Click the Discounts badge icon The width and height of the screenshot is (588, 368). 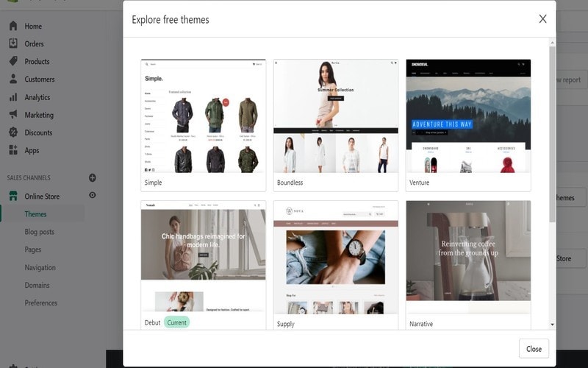click(13, 132)
